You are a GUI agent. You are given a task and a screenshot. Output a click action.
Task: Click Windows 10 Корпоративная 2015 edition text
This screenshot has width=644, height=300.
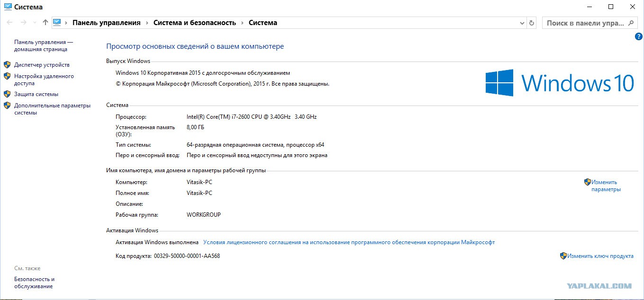tap(203, 73)
